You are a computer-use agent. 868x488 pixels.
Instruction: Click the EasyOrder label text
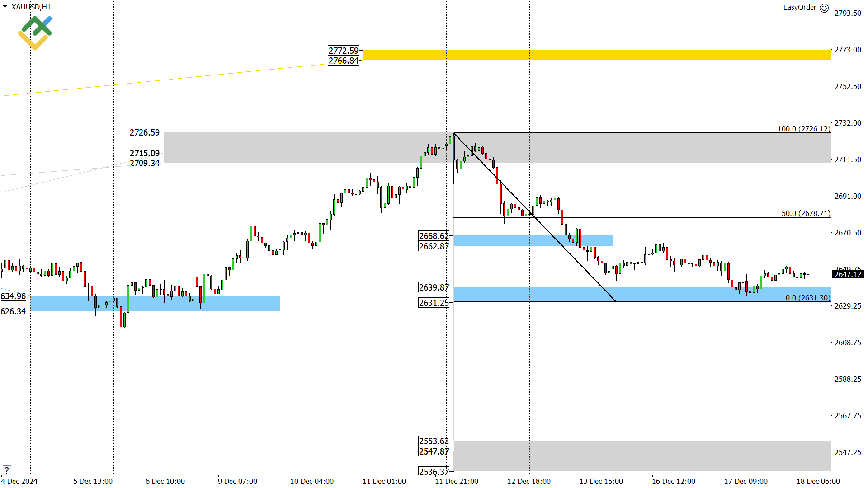pos(799,8)
